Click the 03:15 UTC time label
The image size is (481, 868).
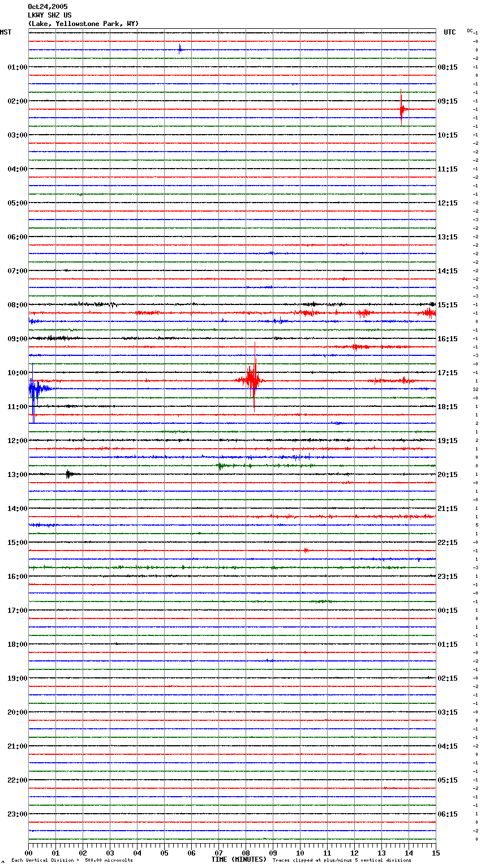click(448, 712)
